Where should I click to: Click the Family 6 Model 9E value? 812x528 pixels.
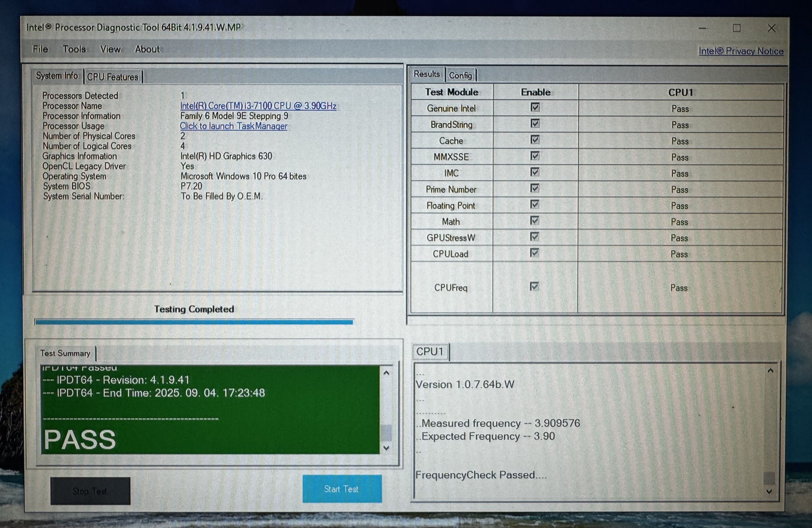pos(234,116)
